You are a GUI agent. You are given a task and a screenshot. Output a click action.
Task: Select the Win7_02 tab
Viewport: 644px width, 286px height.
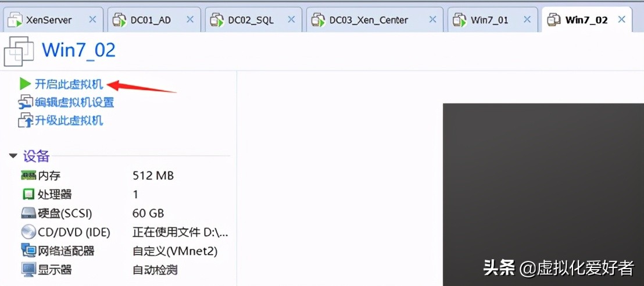tap(587, 19)
